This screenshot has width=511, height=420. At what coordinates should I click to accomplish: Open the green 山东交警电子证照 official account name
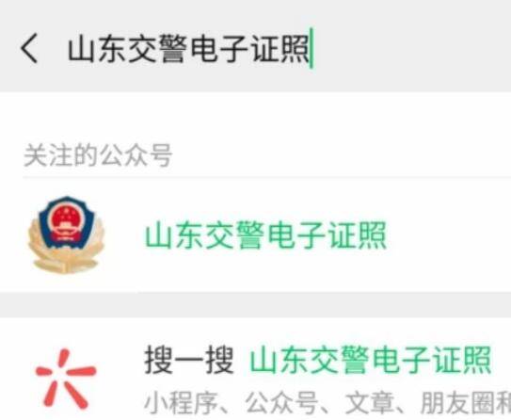tap(265, 235)
